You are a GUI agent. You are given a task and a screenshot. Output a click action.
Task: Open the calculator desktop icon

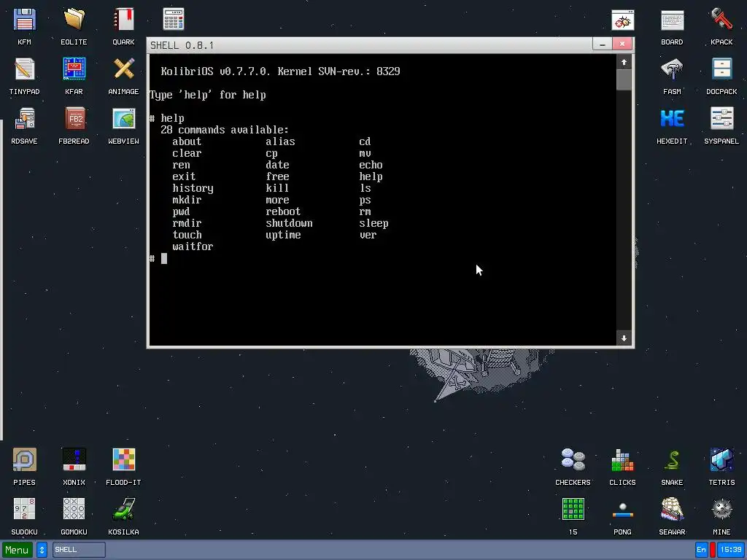click(x=174, y=19)
